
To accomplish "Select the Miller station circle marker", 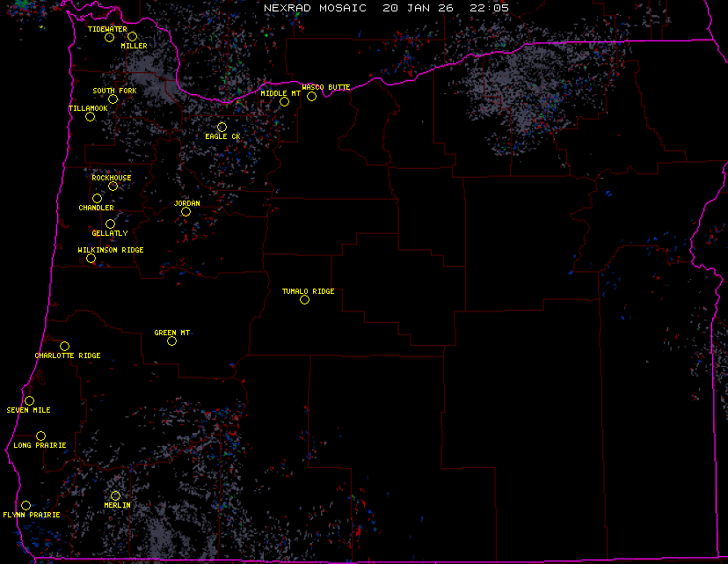I will tap(132, 36).
